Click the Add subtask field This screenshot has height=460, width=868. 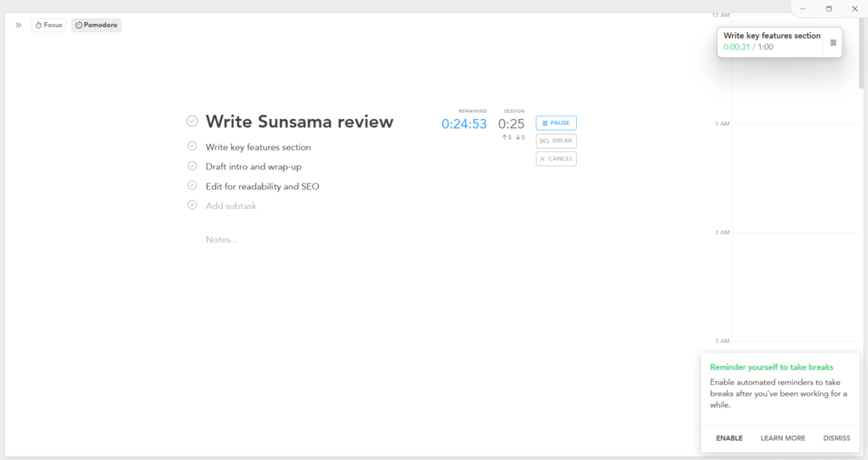coord(231,206)
